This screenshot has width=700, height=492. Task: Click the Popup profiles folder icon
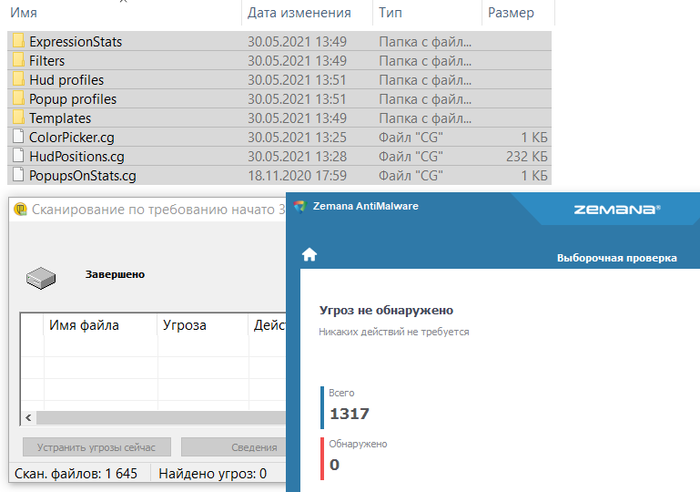coord(19,98)
